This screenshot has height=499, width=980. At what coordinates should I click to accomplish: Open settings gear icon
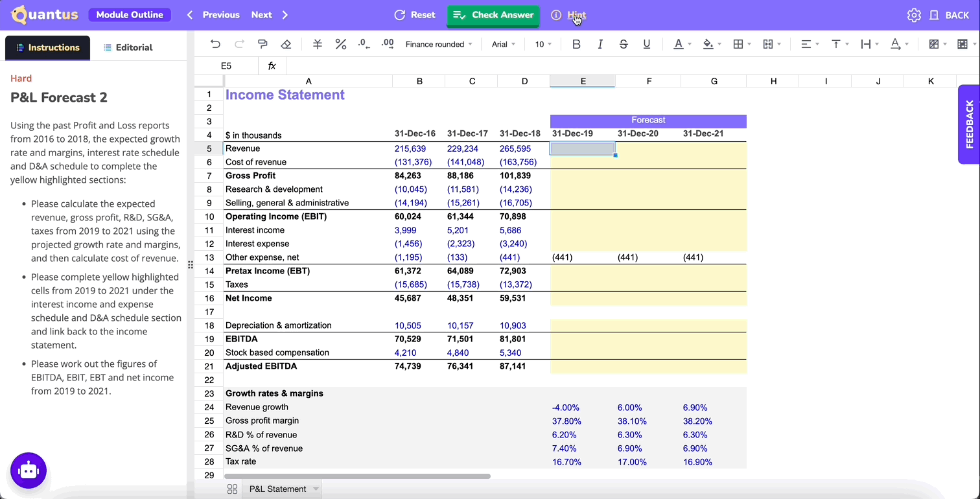tap(914, 15)
